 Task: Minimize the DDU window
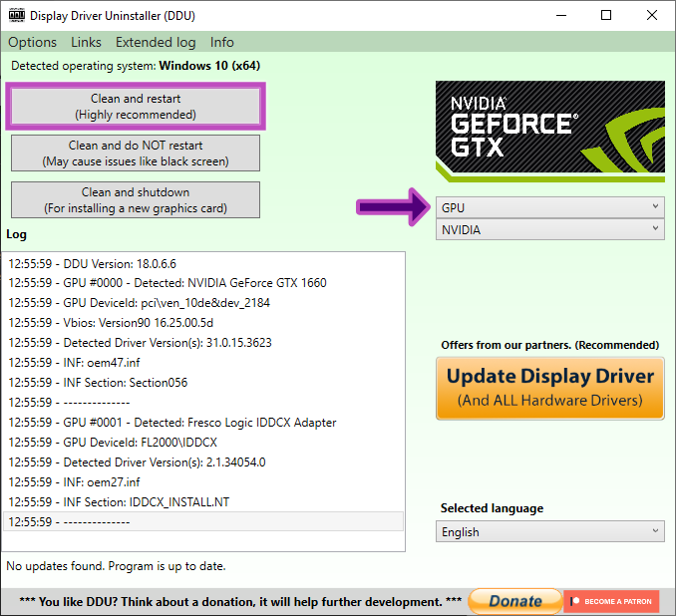560,15
